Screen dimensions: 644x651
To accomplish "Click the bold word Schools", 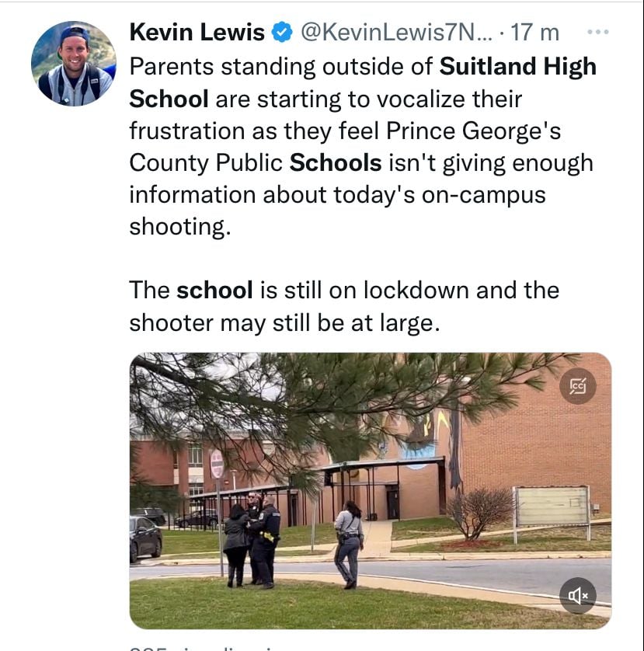I will (x=336, y=163).
